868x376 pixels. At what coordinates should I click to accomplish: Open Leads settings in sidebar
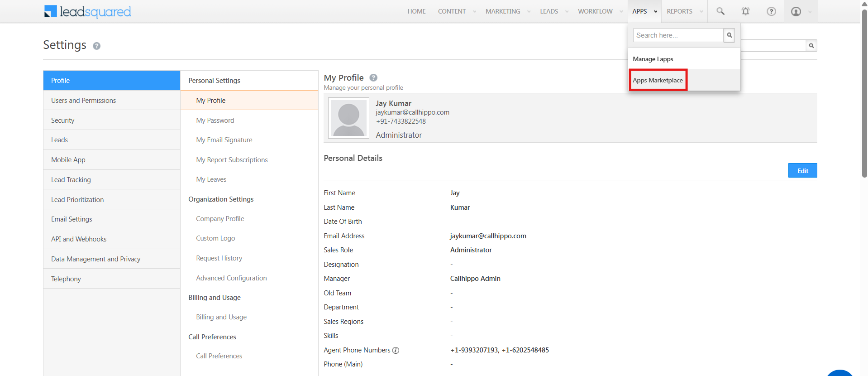tap(112, 140)
